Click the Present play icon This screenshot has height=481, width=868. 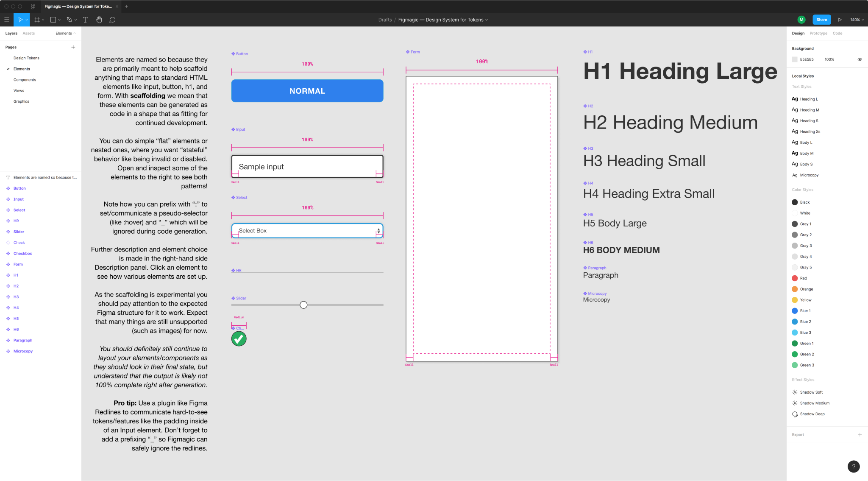pos(840,20)
